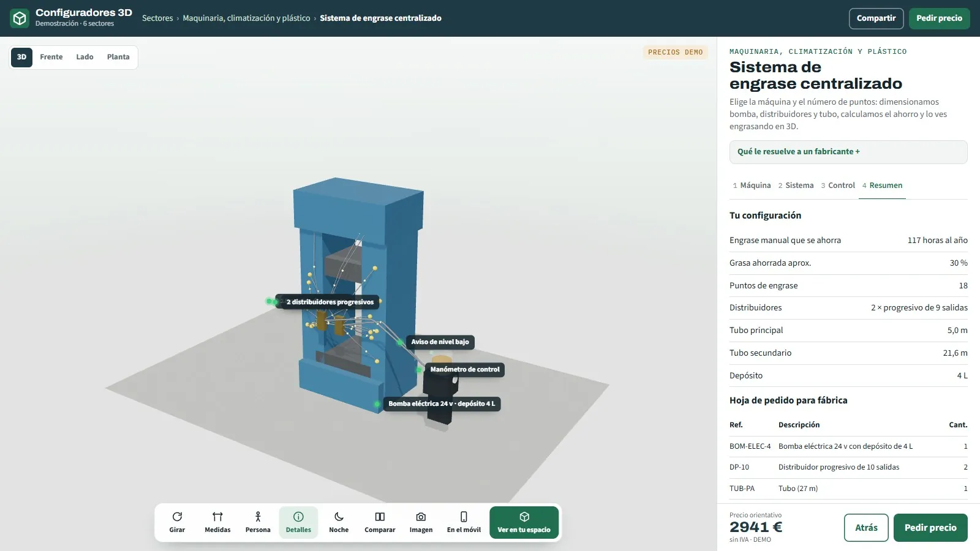Click the Bomba eléctrica 24 v hotspot label
The image size is (980, 551).
tap(442, 404)
